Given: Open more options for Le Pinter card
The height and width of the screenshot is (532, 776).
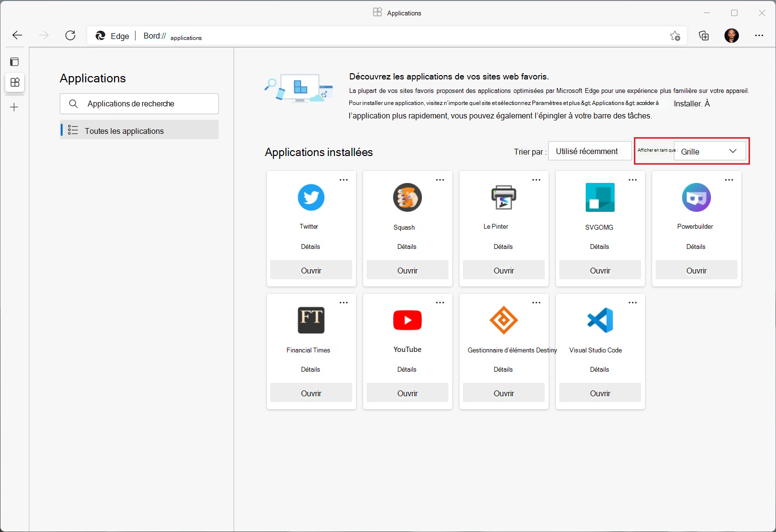Looking at the screenshot, I should click(536, 180).
